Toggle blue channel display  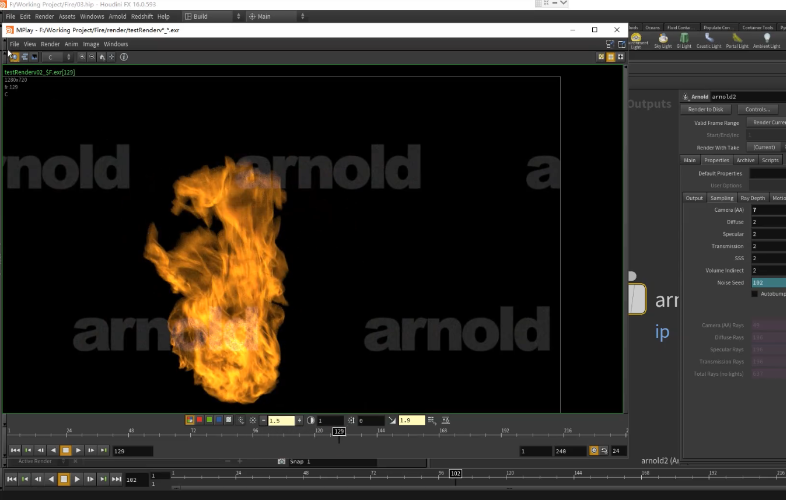tap(219, 420)
